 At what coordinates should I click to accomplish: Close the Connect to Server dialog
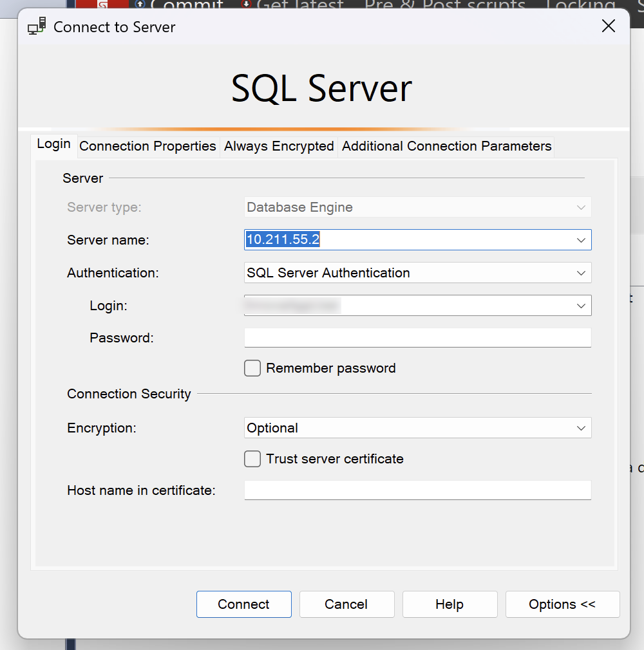[609, 26]
